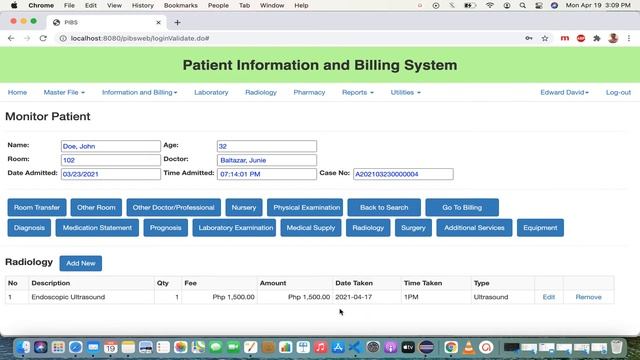The image size is (640, 360).
Task: Go to the Home nav item
Action: pos(17,92)
